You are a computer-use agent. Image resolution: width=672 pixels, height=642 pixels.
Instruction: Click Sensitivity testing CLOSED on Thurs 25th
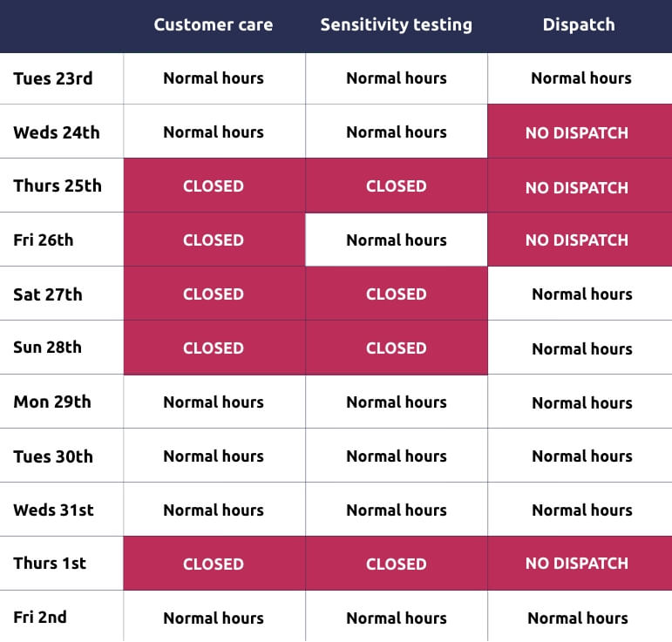[396, 186]
